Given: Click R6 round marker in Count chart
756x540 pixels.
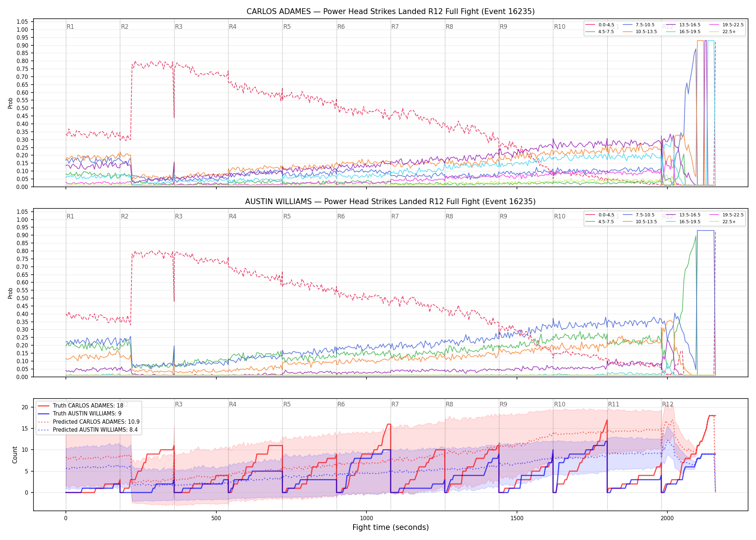Looking at the screenshot, I should [341, 404].
